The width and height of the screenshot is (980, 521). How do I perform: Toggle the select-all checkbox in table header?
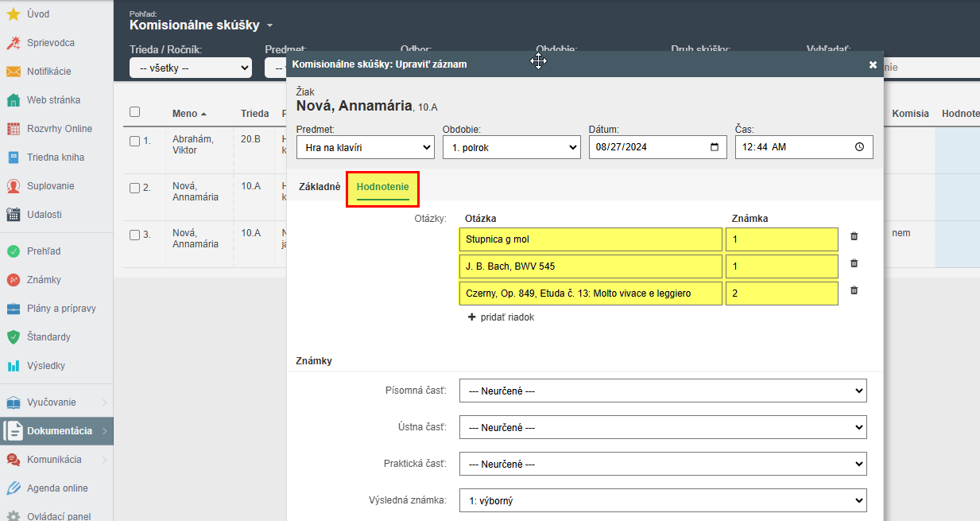coord(134,112)
